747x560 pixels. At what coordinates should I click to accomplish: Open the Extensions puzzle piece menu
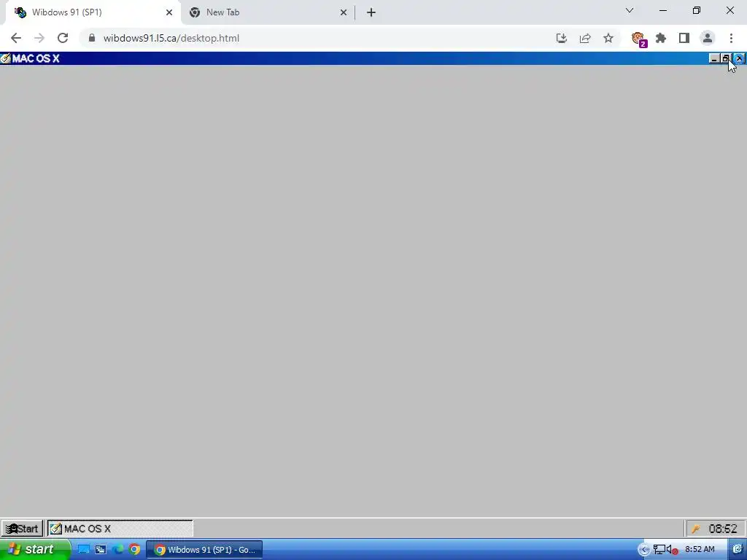click(x=661, y=38)
